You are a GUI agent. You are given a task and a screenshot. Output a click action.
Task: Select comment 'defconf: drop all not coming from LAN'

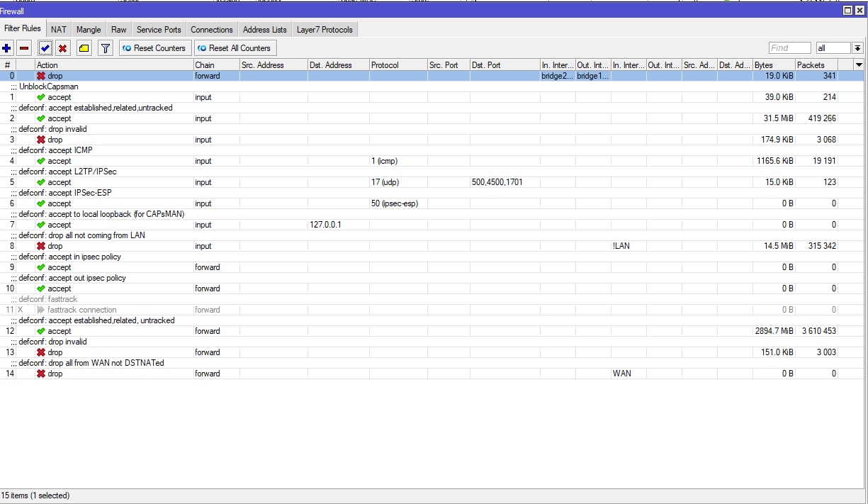(82, 235)
